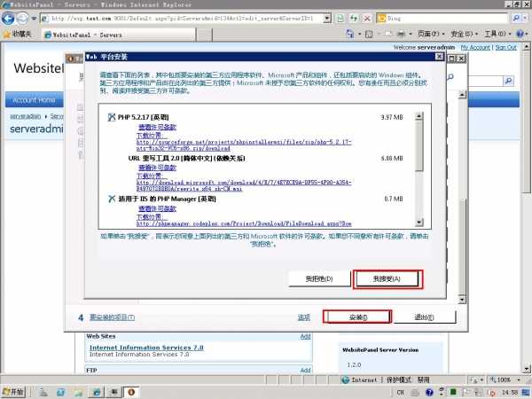Click the search magnifier icon in installer window

point(450,77)
